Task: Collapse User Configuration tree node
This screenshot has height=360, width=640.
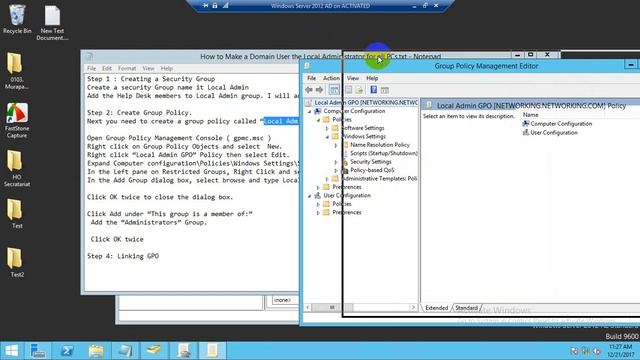Action: tap(309, 196)
